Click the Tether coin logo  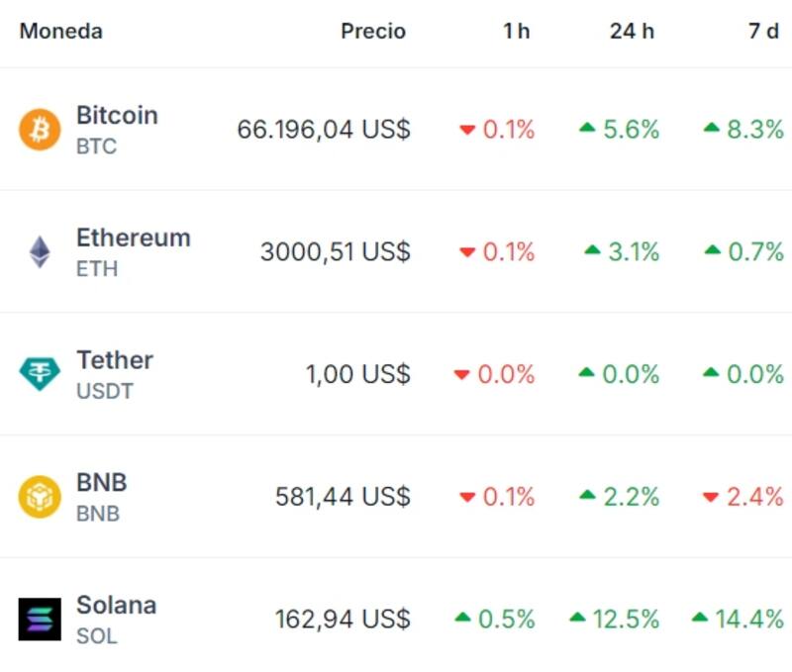pyautogui.click(x=38, y=374)
